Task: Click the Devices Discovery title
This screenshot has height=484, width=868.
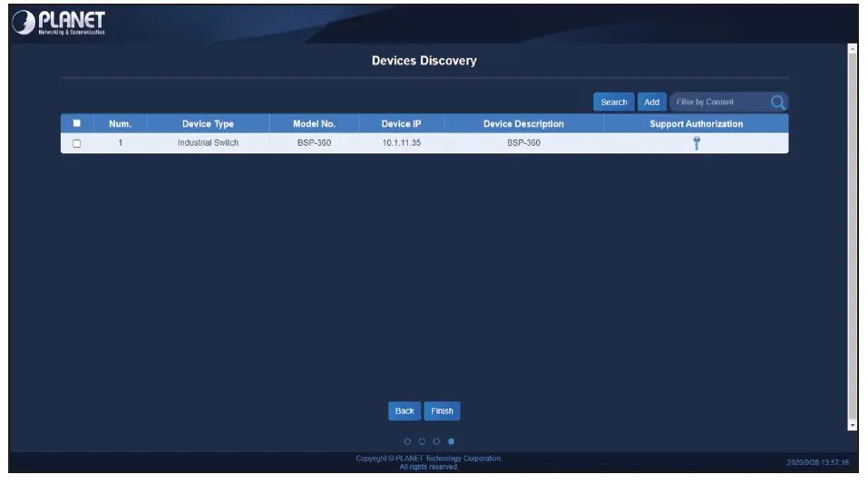Action: click(x=424, y=61)
